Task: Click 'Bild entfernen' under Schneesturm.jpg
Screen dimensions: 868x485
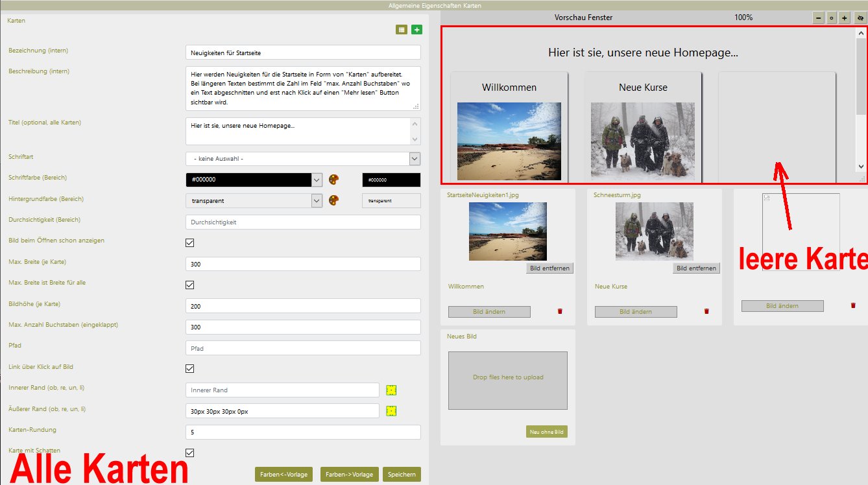Action: pyautogui.click(x=696, y=268)
